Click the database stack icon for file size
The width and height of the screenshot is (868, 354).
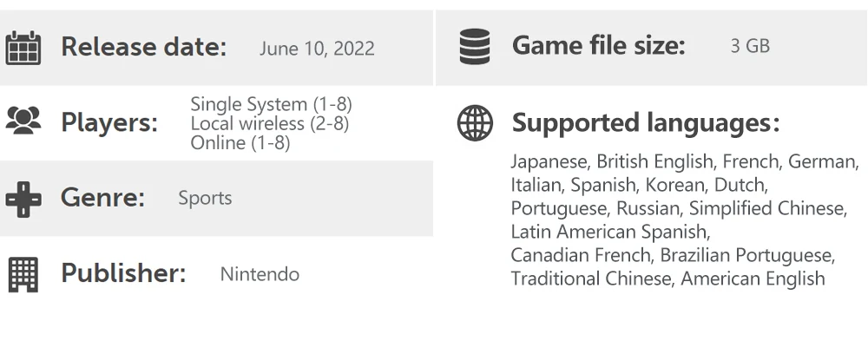tap(475, 47)
